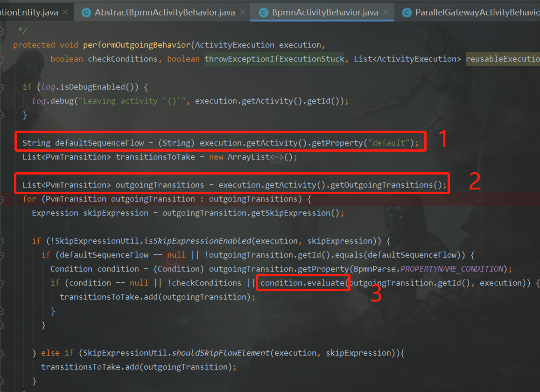Click the reusableExecutio parameter at the line end
The image size is (540, 392).
click(x=503, y=59)
